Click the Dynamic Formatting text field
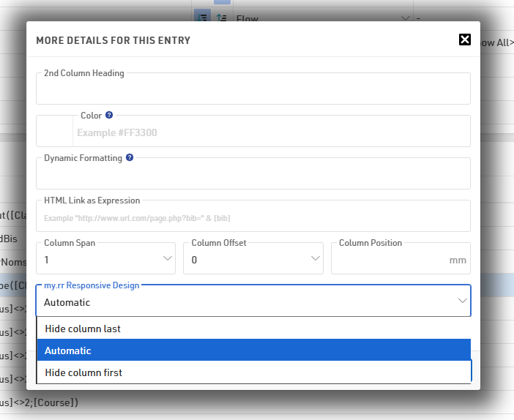 pyautogui.click(x=253, y=177)
